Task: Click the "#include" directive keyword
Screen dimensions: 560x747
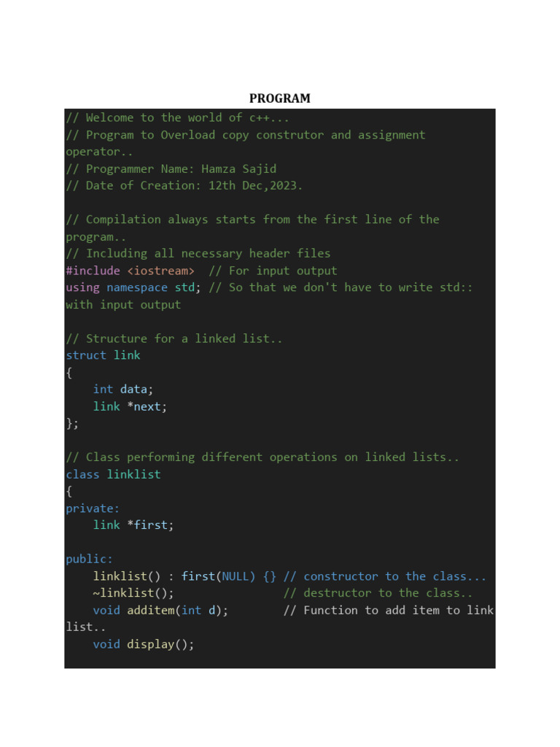Action: tap(93, 271)
